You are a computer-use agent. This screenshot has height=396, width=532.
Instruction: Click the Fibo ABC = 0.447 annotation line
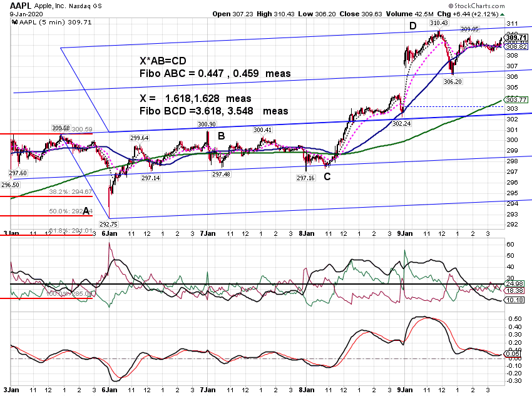[x=215, y=74]
